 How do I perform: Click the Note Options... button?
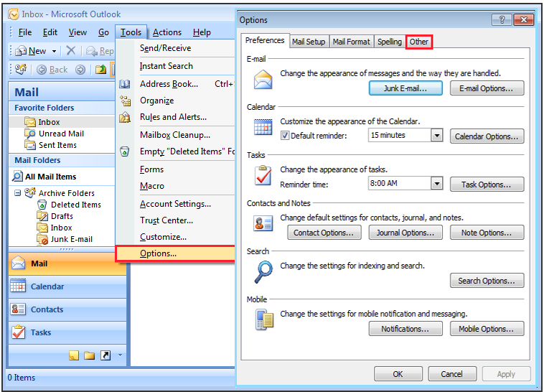click(x=487, y=233)
